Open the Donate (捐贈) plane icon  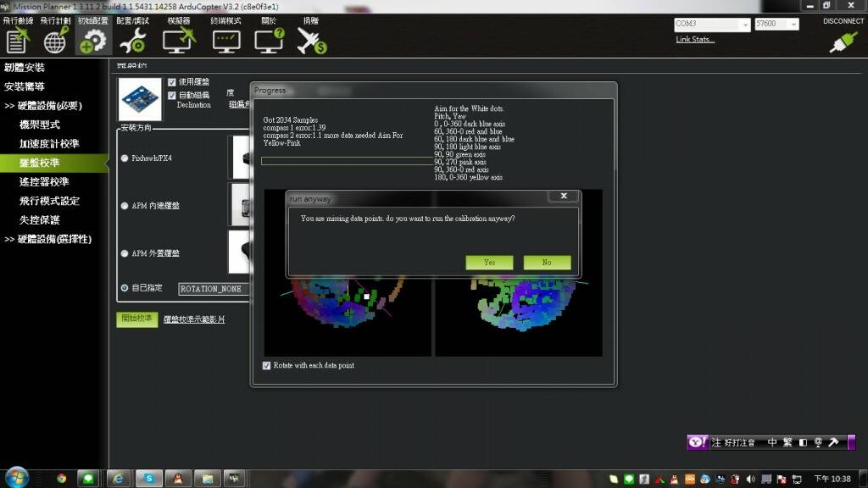[312, 41]
